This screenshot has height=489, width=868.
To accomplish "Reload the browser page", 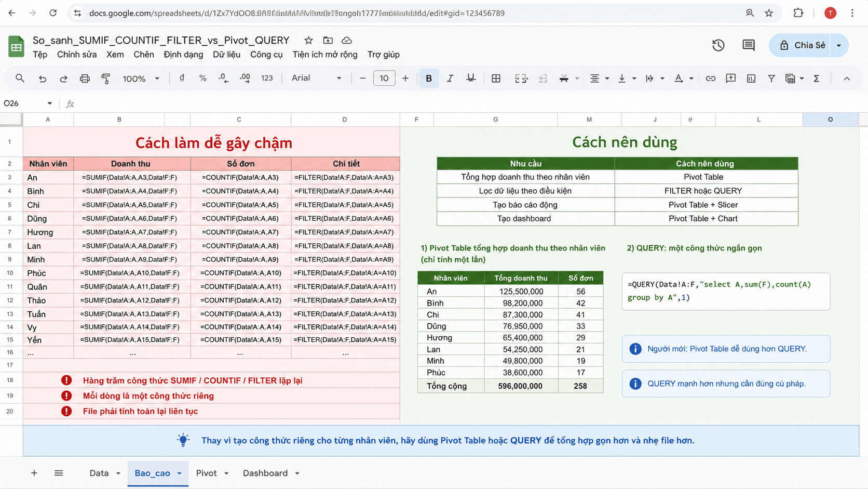I will click(53, 13).
